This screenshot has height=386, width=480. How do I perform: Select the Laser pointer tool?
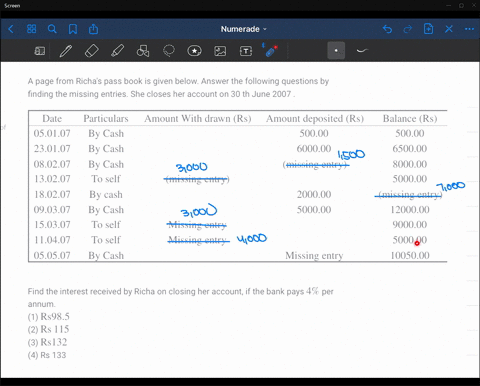tap(270, 50)
